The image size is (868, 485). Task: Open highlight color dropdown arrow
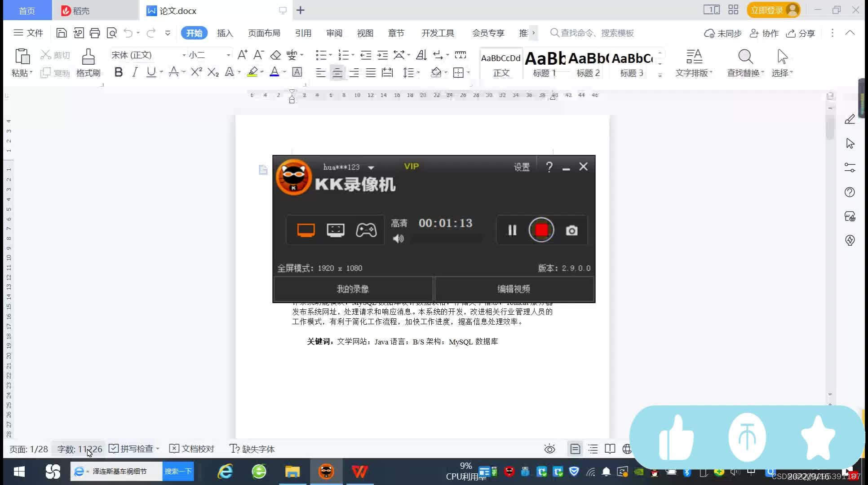(x=261, y=72)
